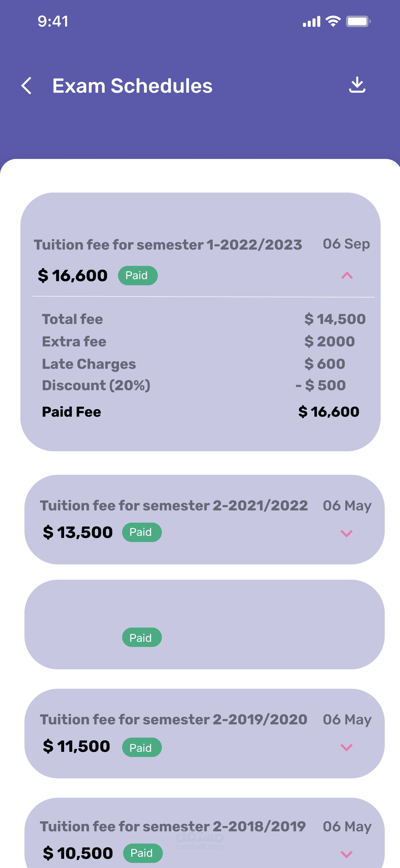Select the Tuition fee semester 2-2021/2022 title

pos(174,506)
